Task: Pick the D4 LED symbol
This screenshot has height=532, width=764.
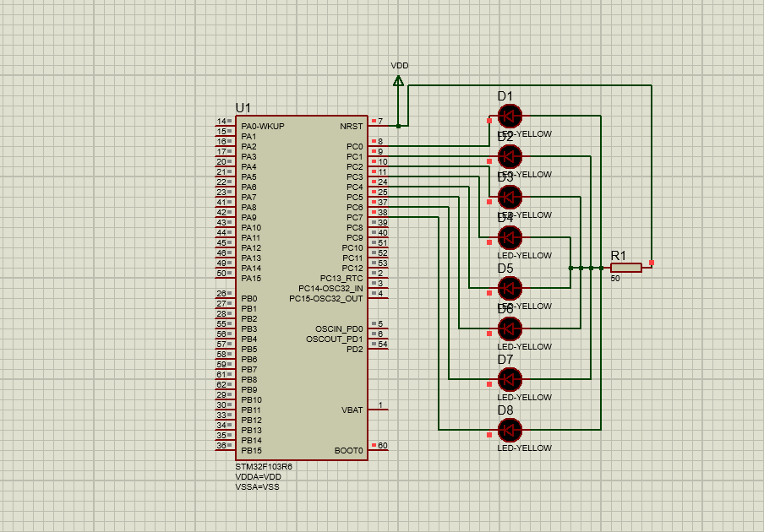Action: tap(510, 237)
